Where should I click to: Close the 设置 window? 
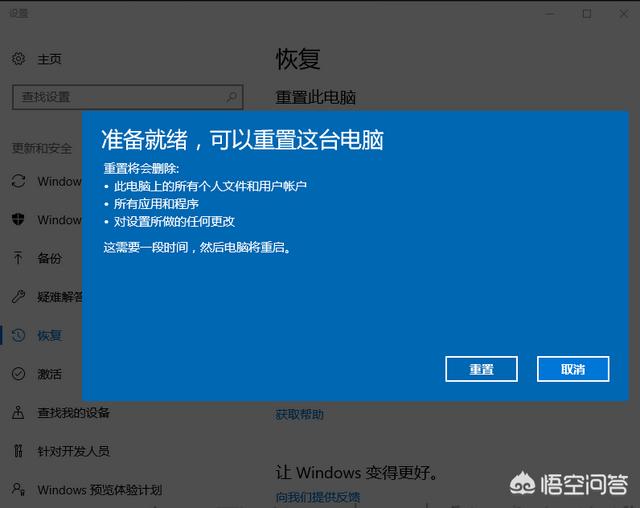point(623,14)
